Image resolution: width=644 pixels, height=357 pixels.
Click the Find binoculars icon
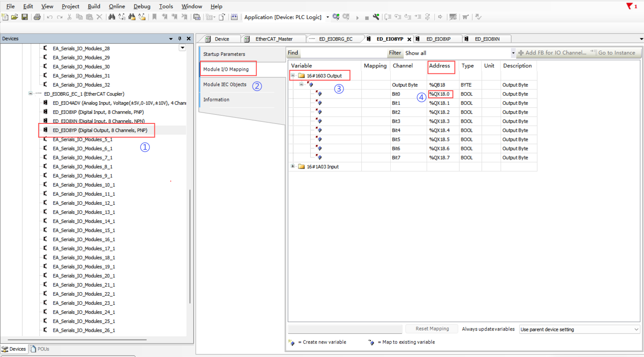pos(112,17)
